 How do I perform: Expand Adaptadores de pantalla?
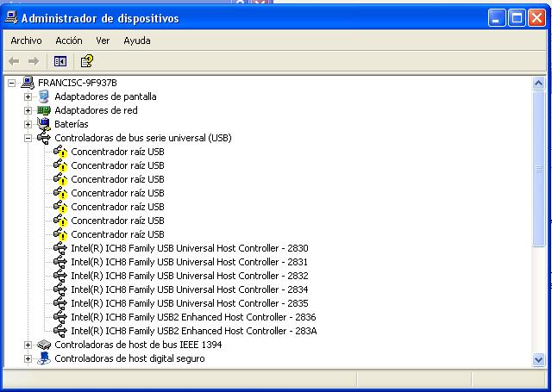click(x=28, y=96)
